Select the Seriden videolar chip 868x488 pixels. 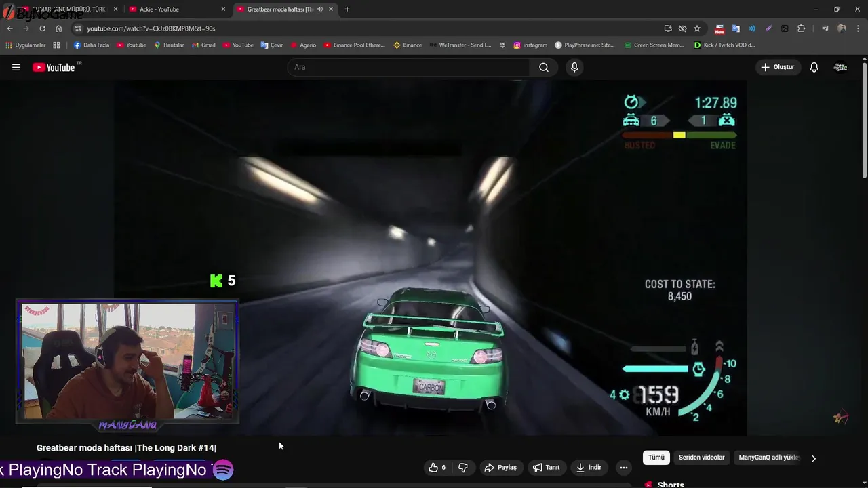click(x=702, y=457)
